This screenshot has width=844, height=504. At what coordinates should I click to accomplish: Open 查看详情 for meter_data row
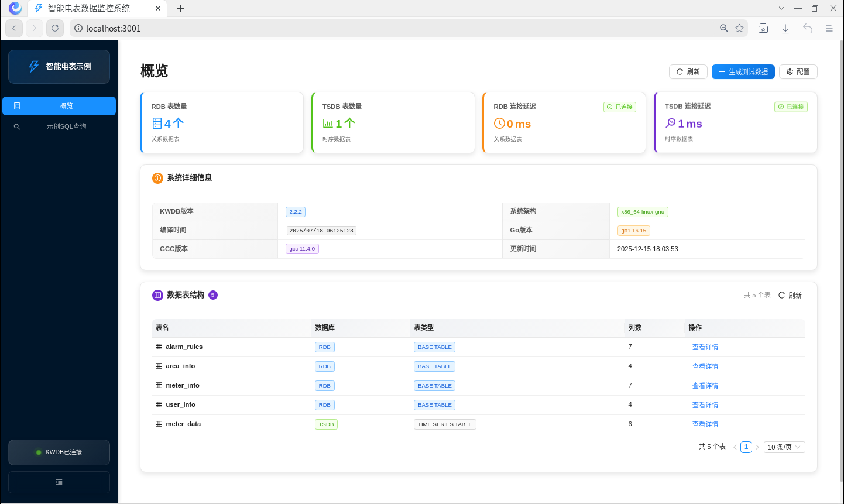[x=705, y=424]
